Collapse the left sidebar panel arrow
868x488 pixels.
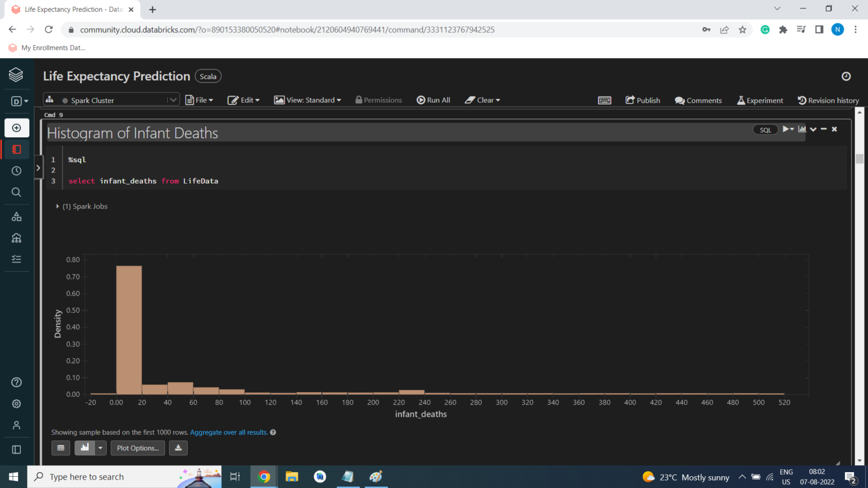[38, 168]
